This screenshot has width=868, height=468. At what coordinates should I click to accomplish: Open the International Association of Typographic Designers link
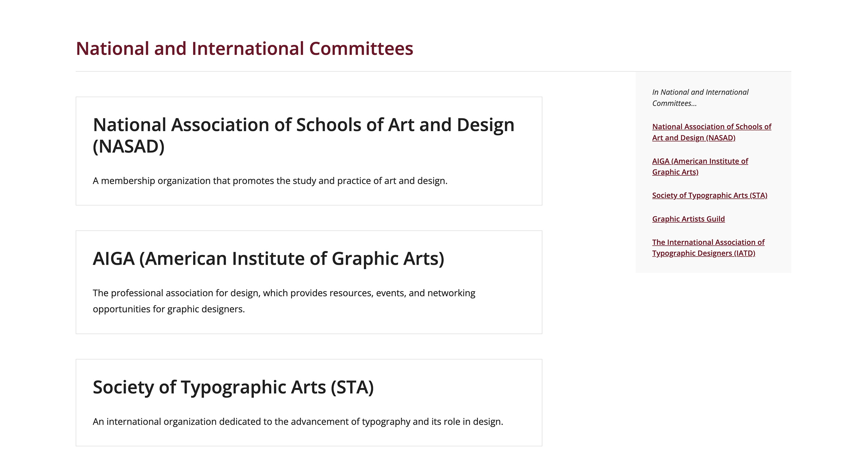point(708,243)
